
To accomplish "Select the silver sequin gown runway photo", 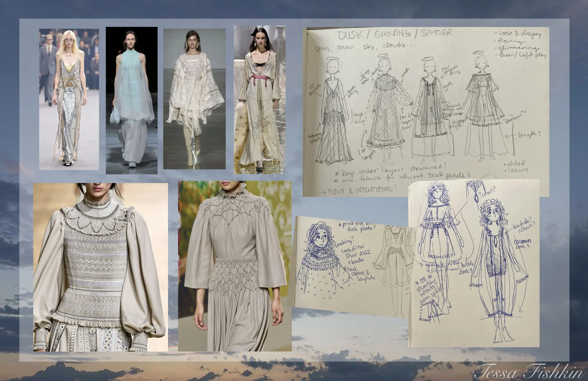I will click(69, 99).
